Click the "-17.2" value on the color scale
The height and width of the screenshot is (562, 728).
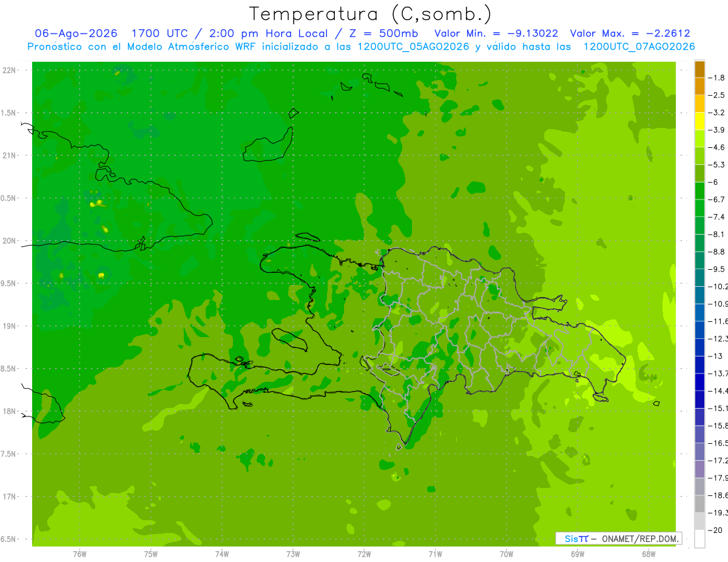tap(718, 461)
